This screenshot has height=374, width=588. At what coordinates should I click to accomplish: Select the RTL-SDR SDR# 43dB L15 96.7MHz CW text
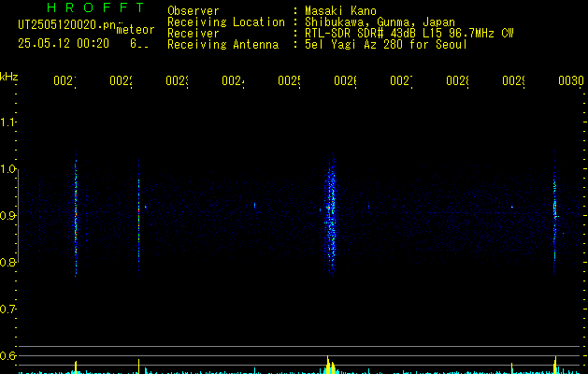point(409,34)
